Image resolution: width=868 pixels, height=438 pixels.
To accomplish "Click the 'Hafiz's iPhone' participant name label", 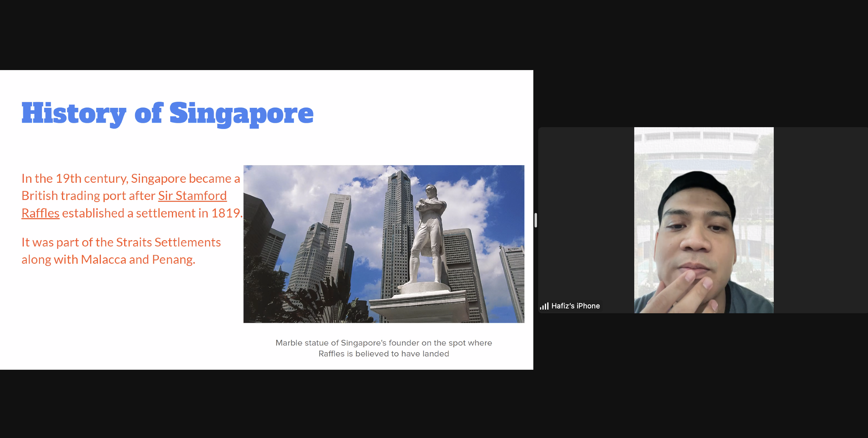I will [x=576, y=306].
